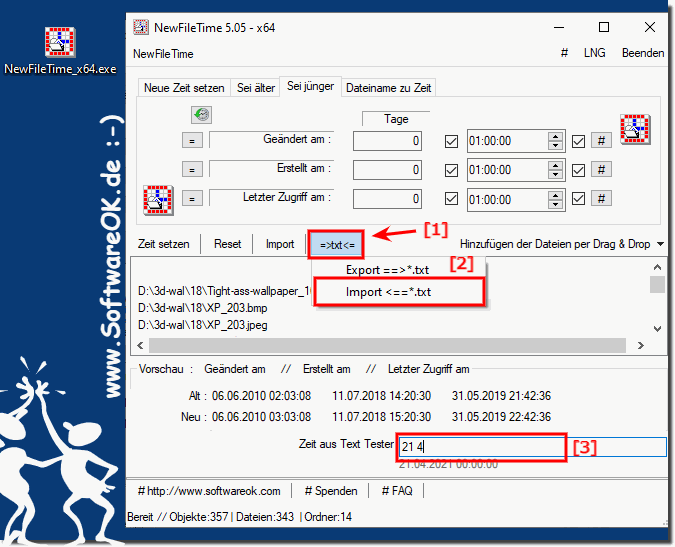Click the Import toolbar button

coord(280,244)
